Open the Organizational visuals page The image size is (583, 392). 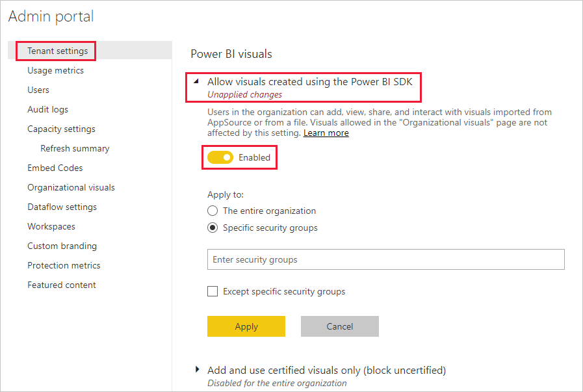click(x=71, y=187)
